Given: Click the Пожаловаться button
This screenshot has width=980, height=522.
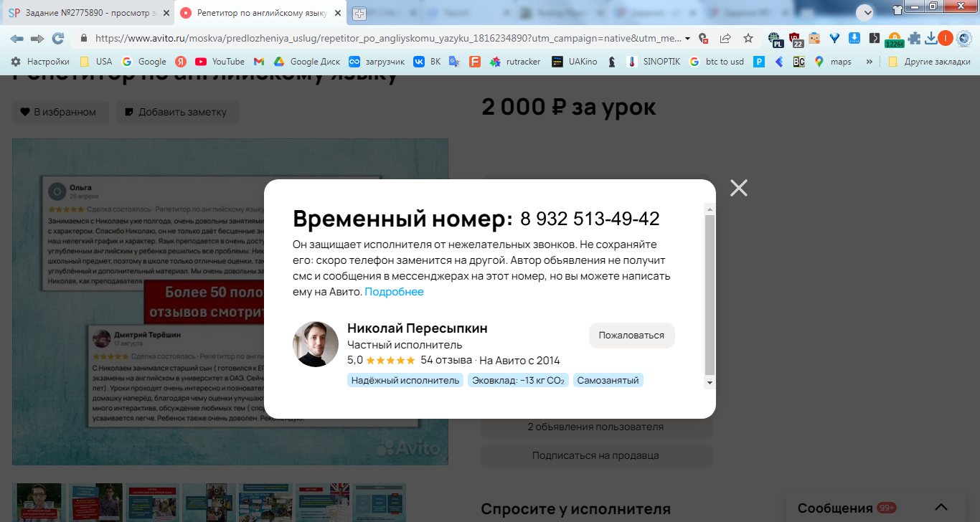Looking at the screenshot, I should coord(631,336).
